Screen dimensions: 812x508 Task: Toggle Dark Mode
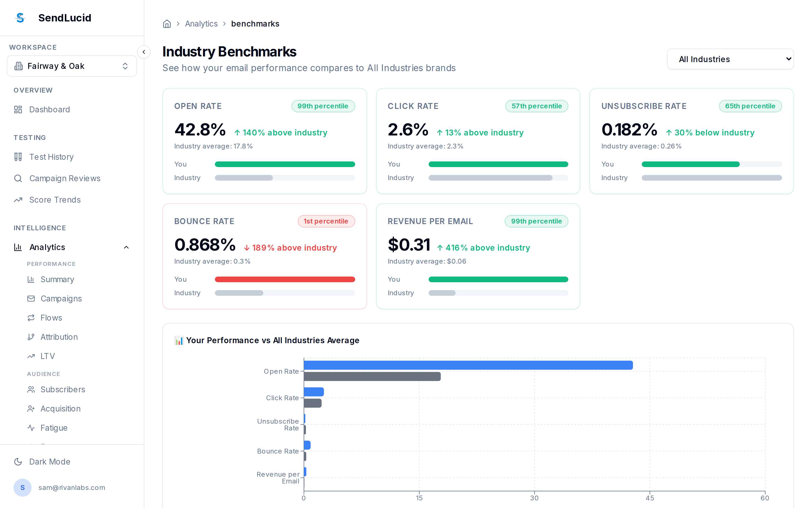[72, 462]
